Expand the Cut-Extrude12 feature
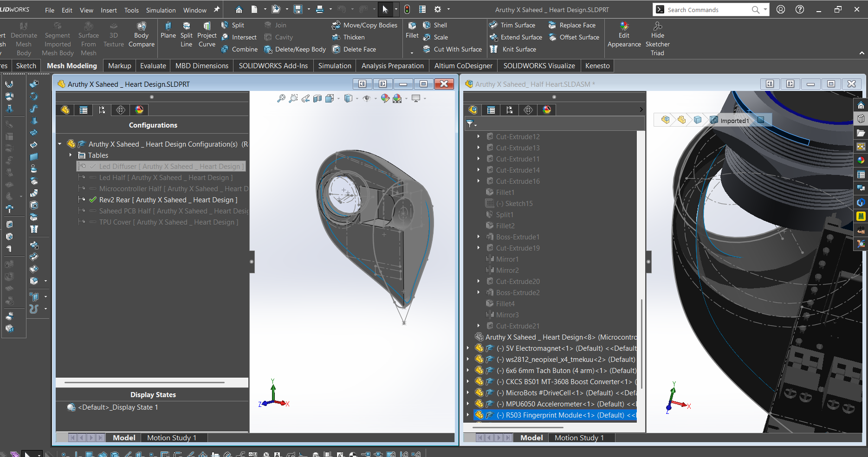868x457 pixels. [479, 137]
